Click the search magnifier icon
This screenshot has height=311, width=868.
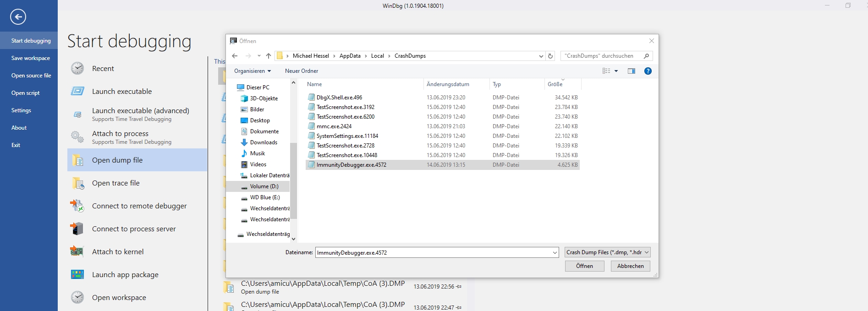646,56
